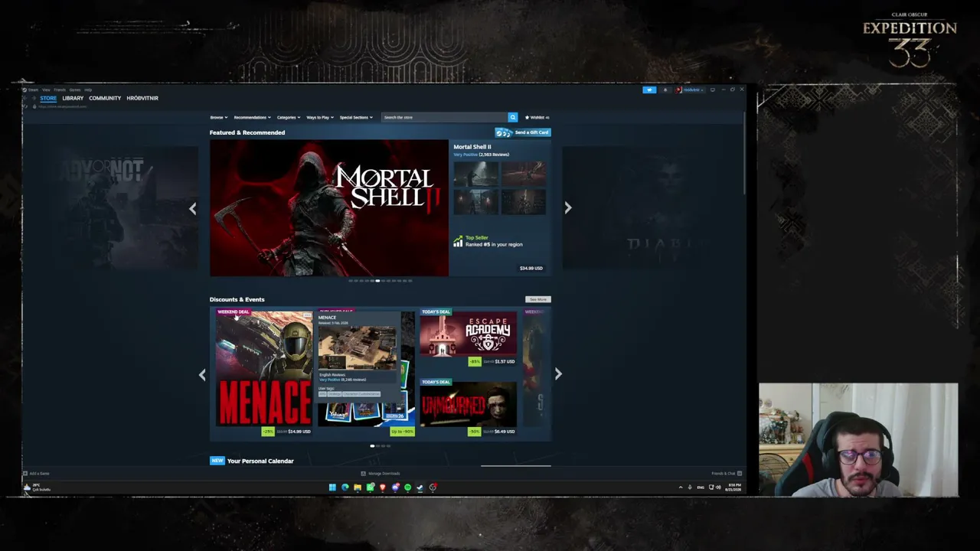980x551 pixels.
Task: Open Steam notifications bell
Action: (x=665, y=90)
